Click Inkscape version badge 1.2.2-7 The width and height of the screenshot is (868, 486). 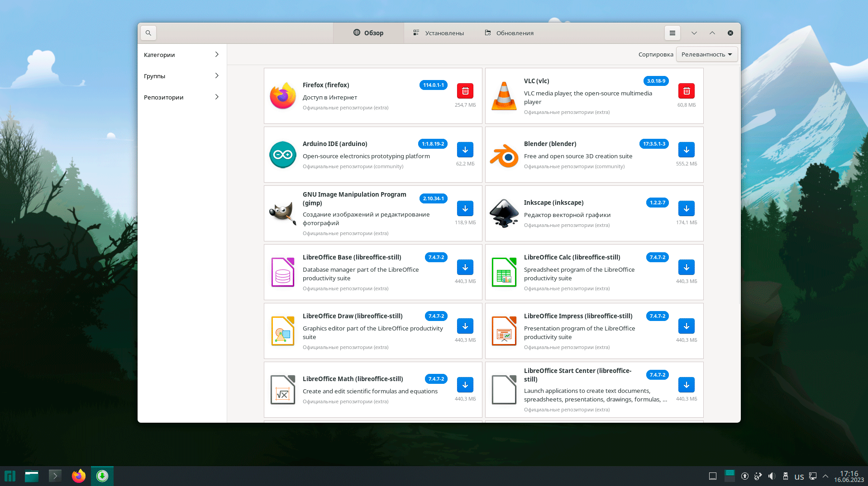tap(658, 203)
